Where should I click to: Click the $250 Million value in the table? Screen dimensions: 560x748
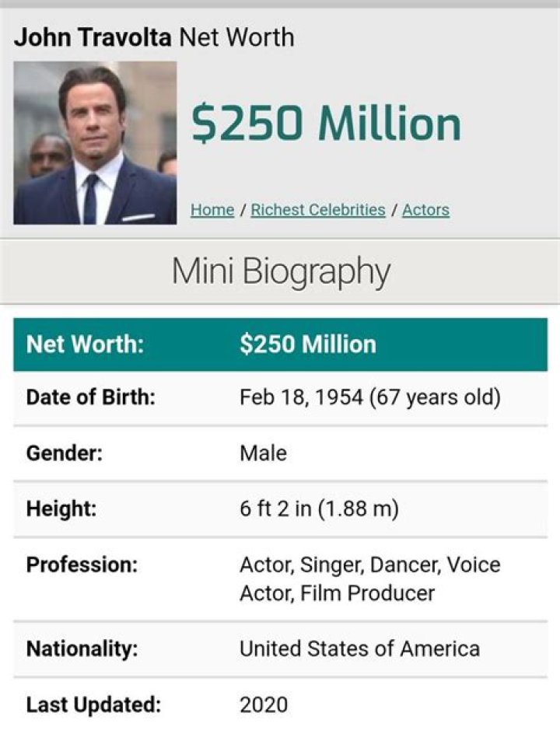click(x=307, y=344)
